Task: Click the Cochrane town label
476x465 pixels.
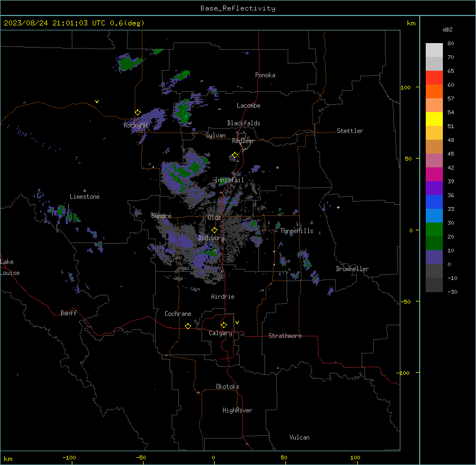Action: pos(178,314)
